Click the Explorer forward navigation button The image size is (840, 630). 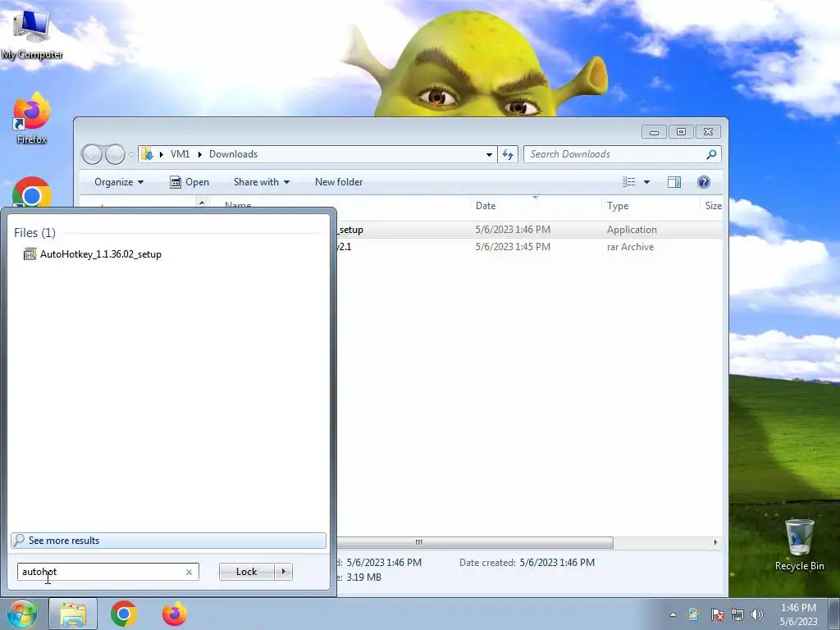pos(115,154)
